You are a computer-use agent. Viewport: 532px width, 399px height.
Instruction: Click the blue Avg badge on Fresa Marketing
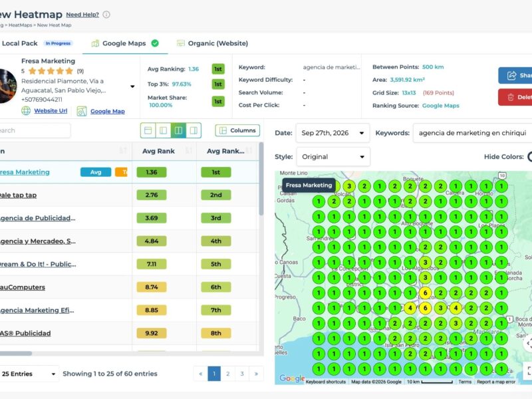tap(96, 172)
